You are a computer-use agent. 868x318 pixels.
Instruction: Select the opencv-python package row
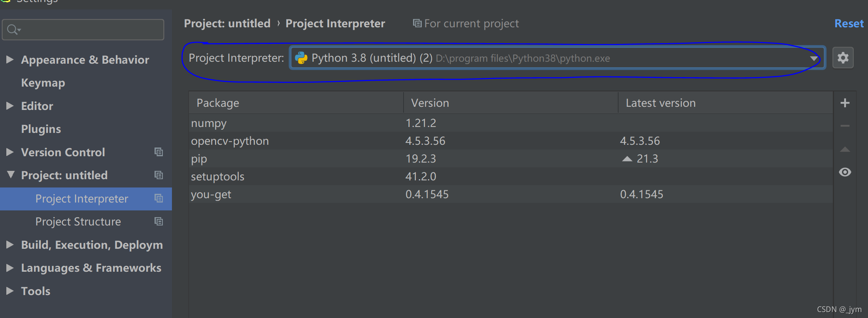pos(230,141)
